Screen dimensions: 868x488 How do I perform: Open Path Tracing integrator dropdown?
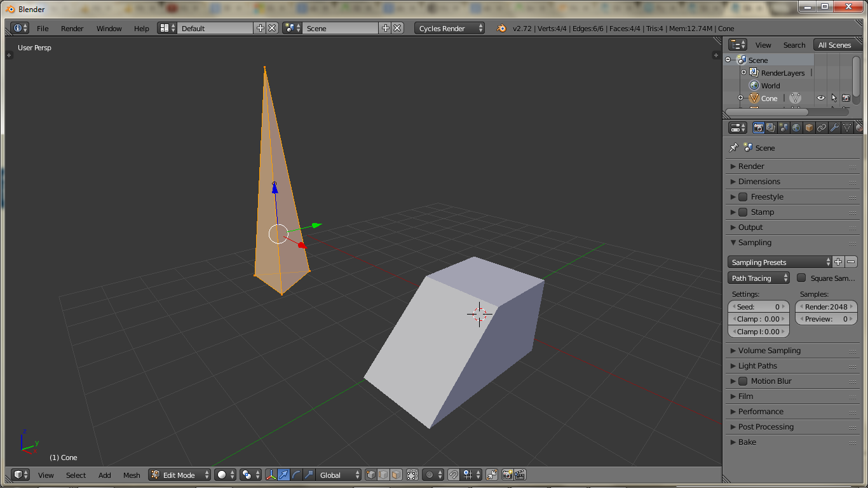point(759,278)
